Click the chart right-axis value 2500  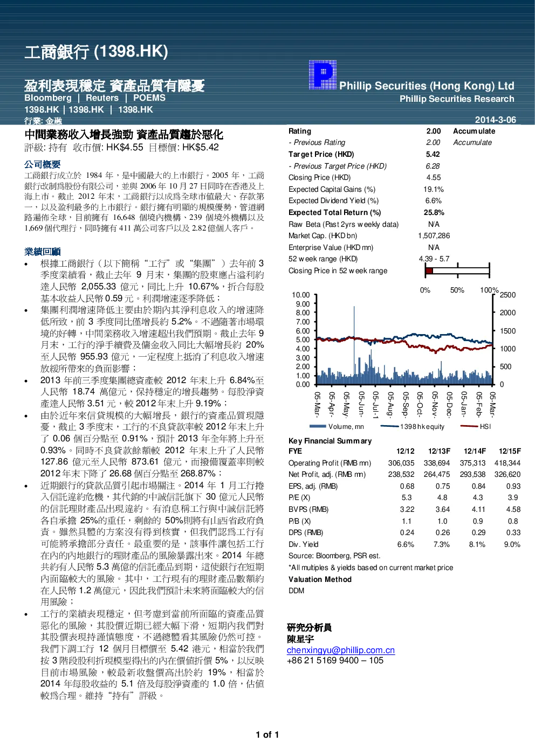[x=507, y=295]
